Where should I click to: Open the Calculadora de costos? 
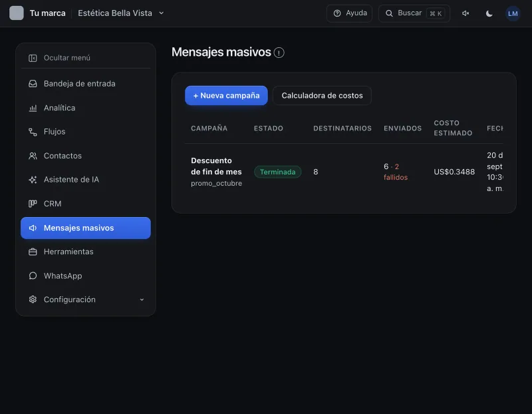click(322, 95)
